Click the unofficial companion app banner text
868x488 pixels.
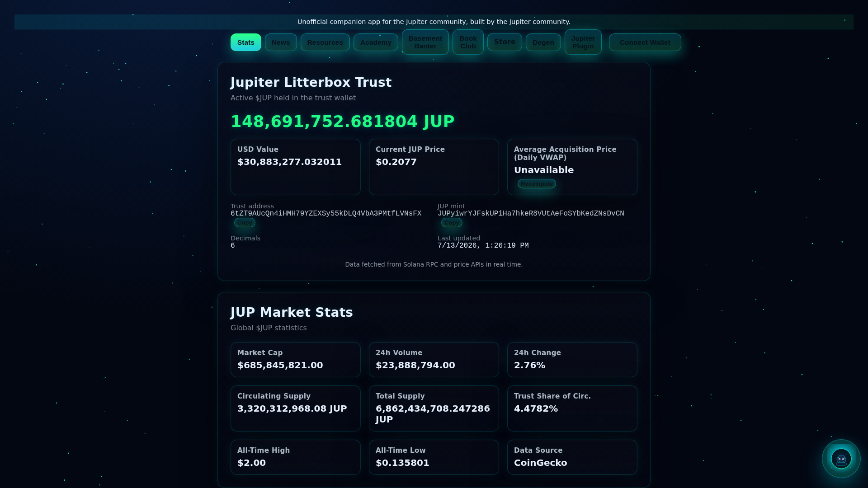pos(434,22)
